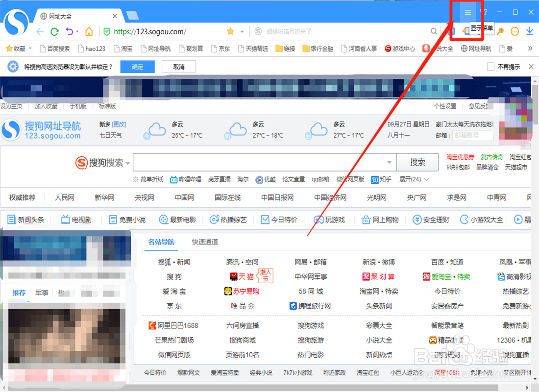Click the refresh page icon
The height and width of the screenshot is (392, 539).
click(54, 31)
